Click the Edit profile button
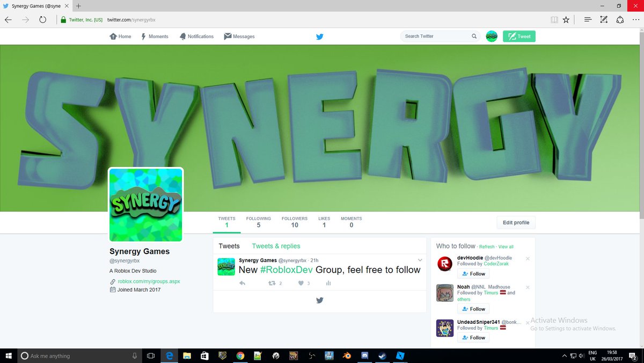The image size is (644, 363). (x=516, y=222)
